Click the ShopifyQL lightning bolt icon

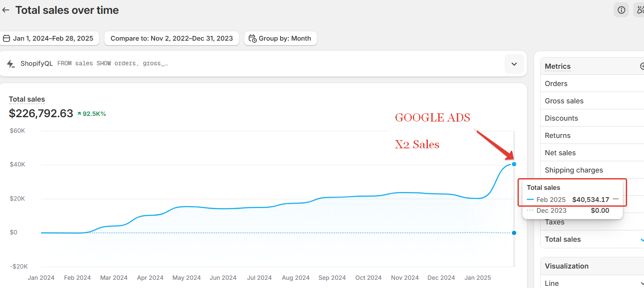pos(11,64)
